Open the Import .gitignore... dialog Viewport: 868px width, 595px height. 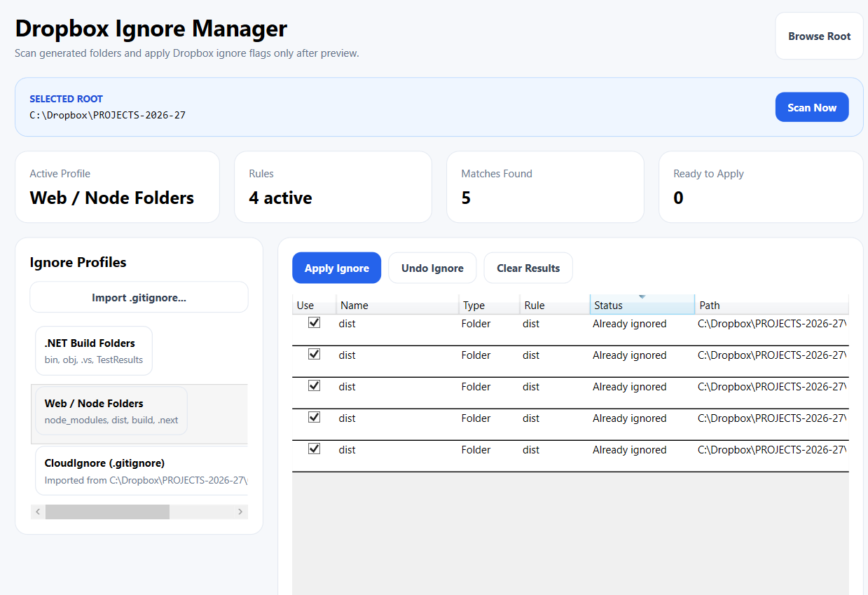point(139,297)
